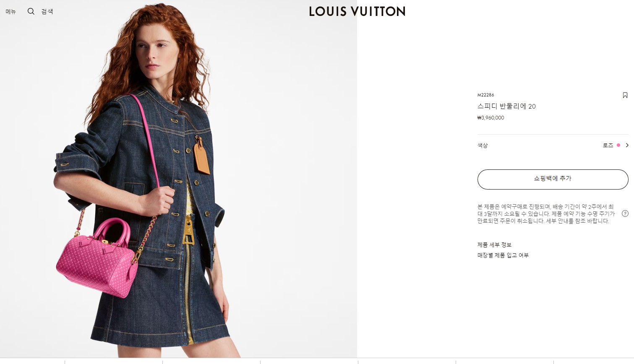Click the pre-order notice paragraph
Screen dimensions: 634x364
[x=546, y=214]
